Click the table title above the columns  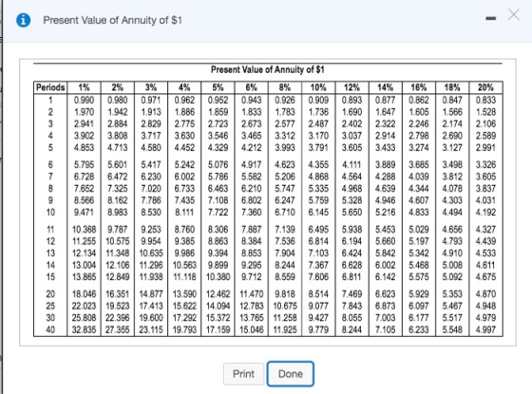click(x=267, y=70)
